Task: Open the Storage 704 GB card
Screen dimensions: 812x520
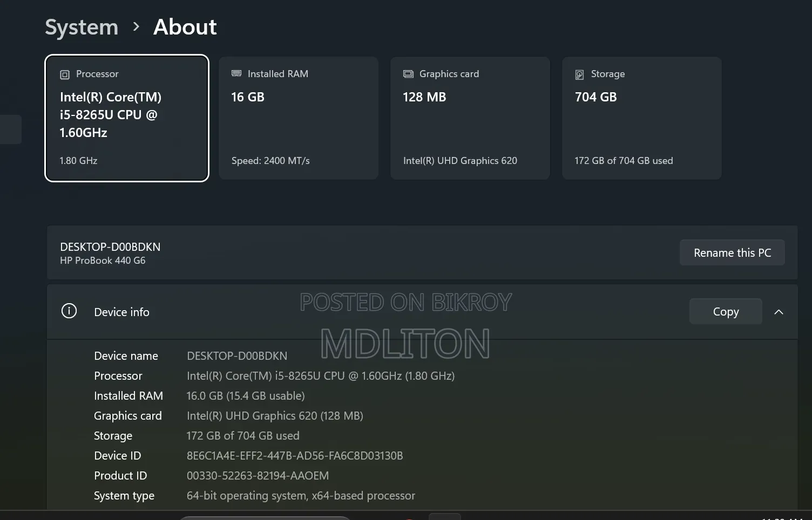Action: 642,118
